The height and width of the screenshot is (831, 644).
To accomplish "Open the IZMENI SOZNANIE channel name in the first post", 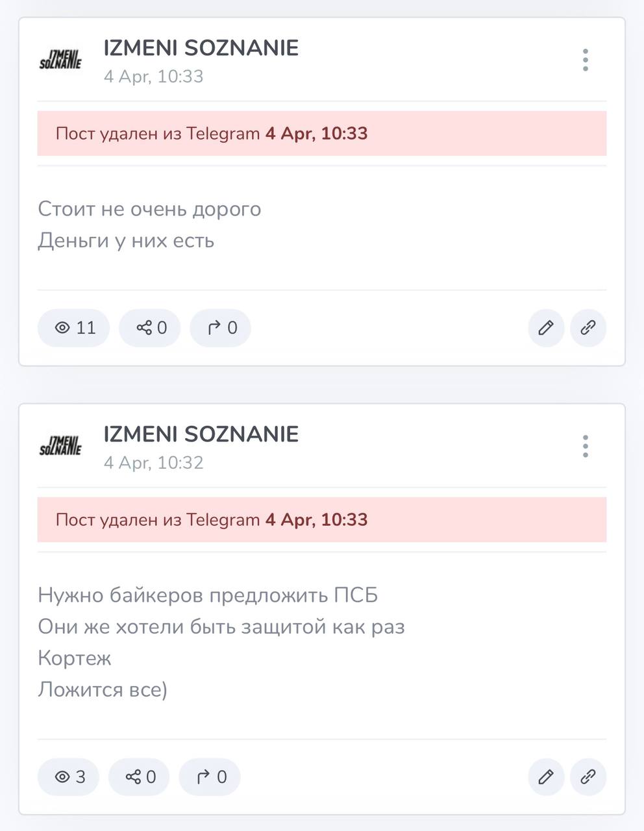I will (x=201, y=48).
